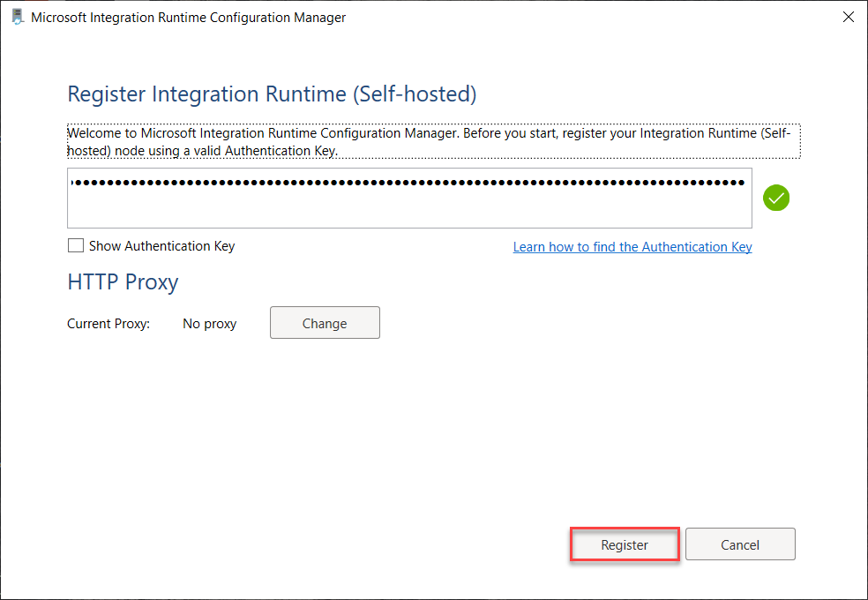The width and height of the screenshot is (868, 600).
Task: Click the Change button for proxy settings
Action: pyautogui.click(x=325, y=322)
